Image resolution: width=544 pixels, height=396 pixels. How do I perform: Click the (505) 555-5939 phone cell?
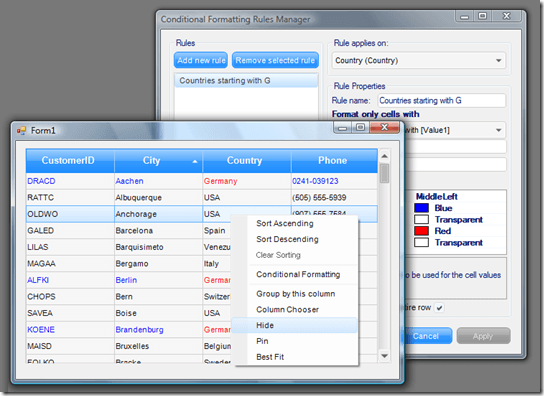334,197
